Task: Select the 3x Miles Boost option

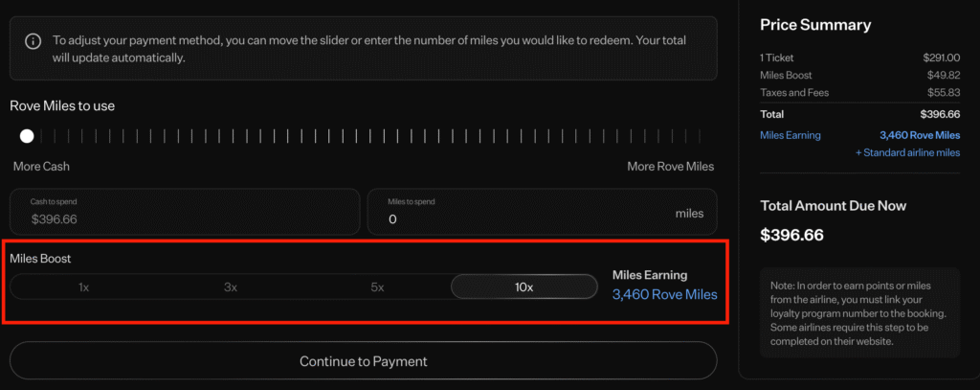Action: tap(231, 287)
